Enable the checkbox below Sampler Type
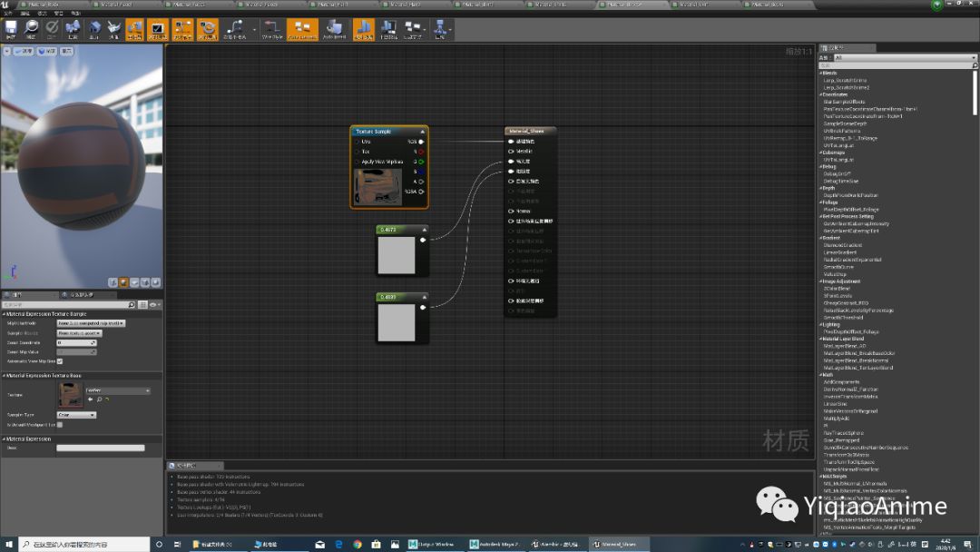Viewport: 980px width, 552px height. point(60,423)
